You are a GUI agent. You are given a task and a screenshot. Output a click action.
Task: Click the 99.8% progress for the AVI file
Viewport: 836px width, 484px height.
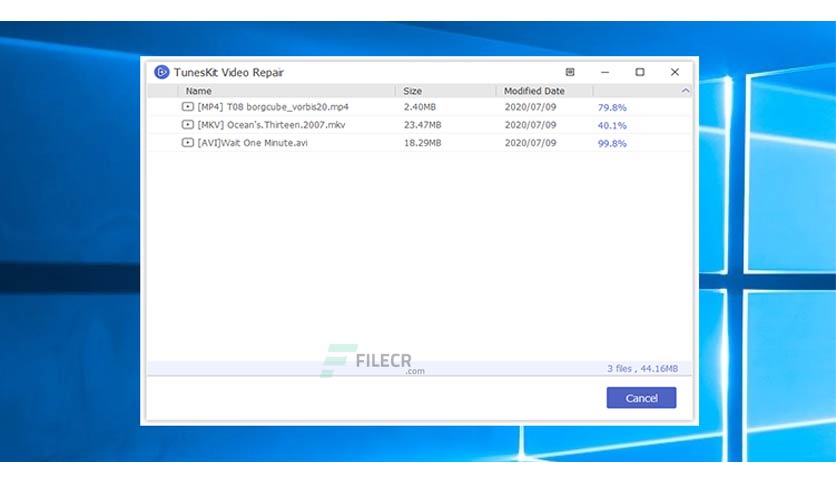coord(612,143)
